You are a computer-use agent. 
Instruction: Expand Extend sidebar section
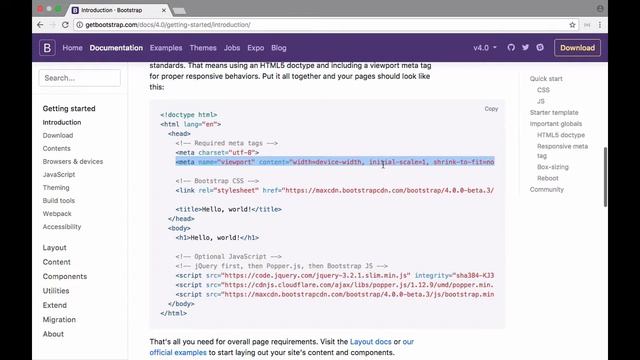click(x=54, y=305)
